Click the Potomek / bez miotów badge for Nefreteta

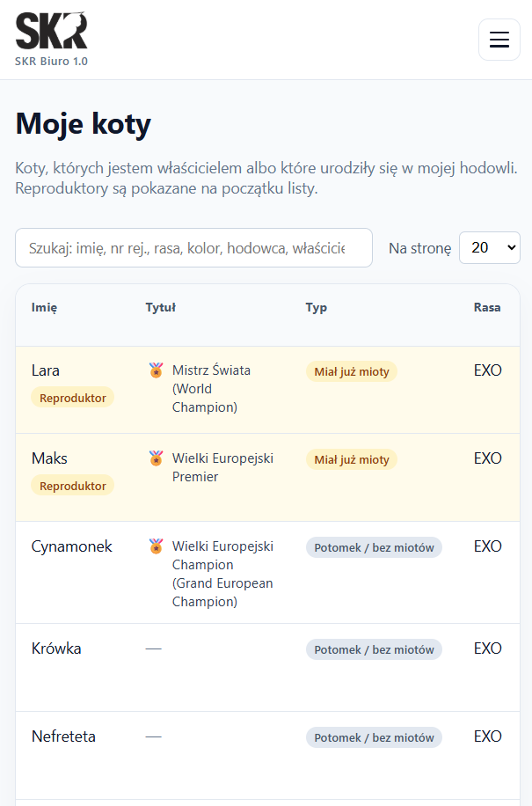pos(373,736)
